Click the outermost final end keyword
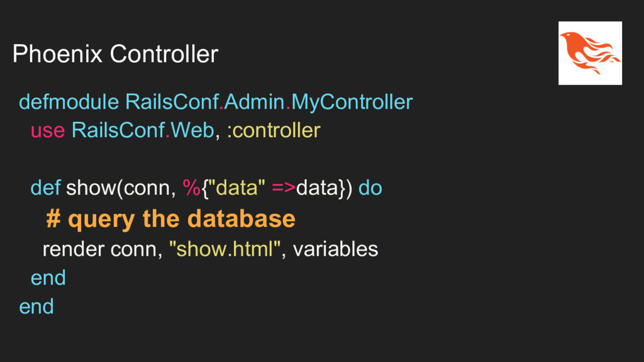 point(36,307)
